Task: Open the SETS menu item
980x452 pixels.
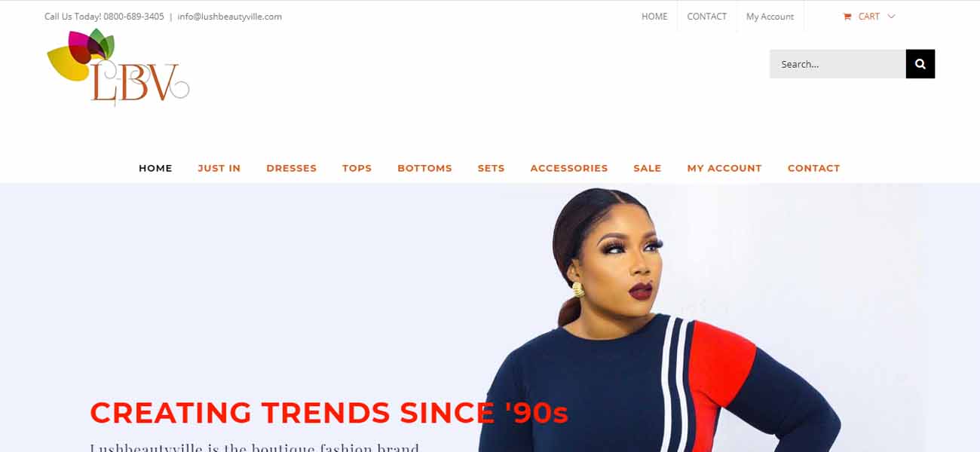Action: coord(491,168)
